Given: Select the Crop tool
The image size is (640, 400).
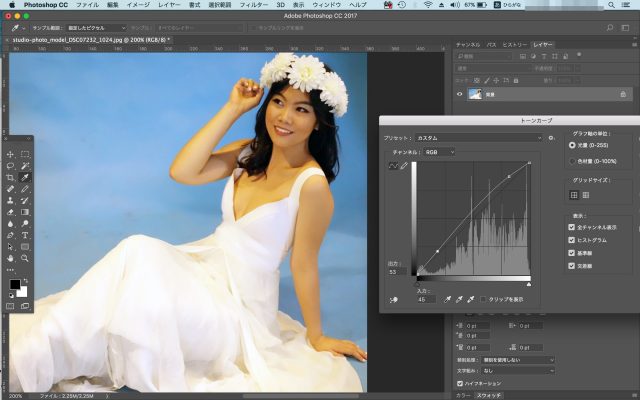Looking at the screenshot, I should click(10, 177).
